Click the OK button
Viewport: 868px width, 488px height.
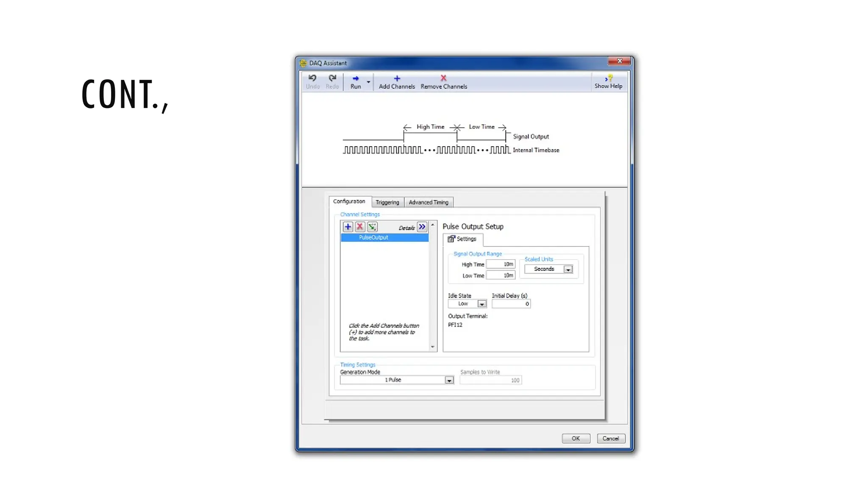(x=576, y=438)
